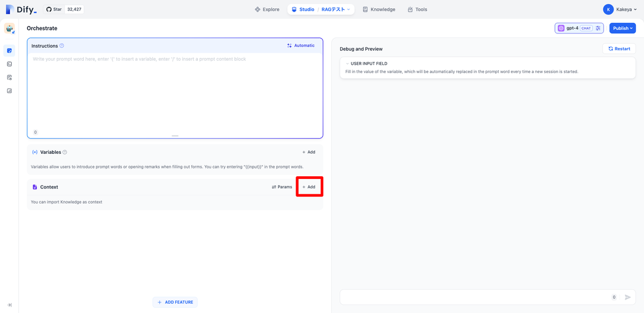This screenshot has width=644, height=313.
Task: Open the API Access terminal sidebar icon
Action: pyautogui.click(x=9, y=64)
